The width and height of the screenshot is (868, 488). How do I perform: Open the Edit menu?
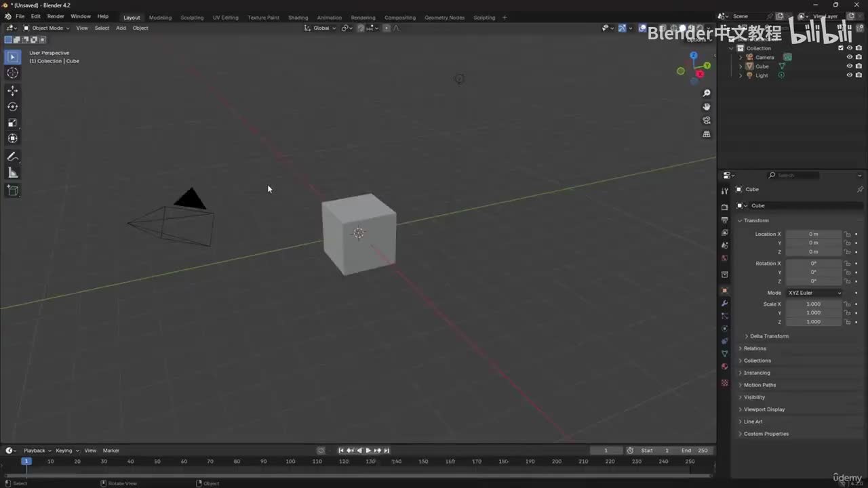pos(35,16)
